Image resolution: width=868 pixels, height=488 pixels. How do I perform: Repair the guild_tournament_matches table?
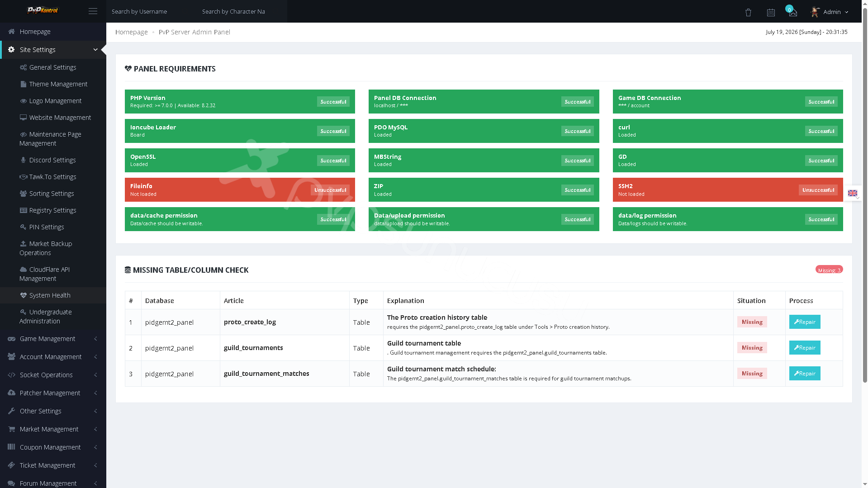click(805, 374)
